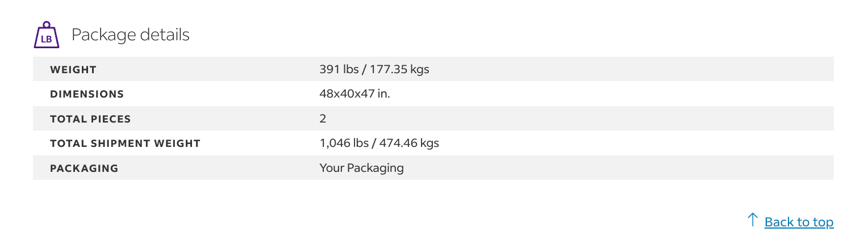Click the up arrow beside Back to top
The height and width of the screenshot is (232, 868).
pos(753,220)
